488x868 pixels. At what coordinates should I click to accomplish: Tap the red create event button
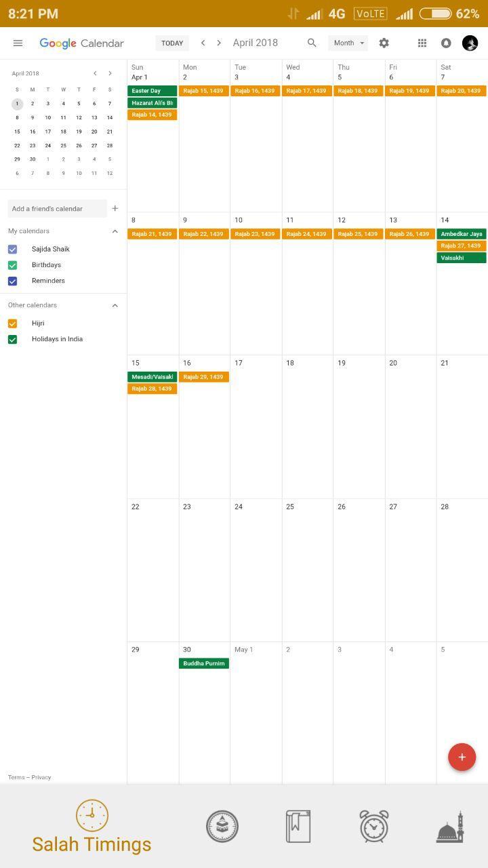pyautogui.click(x=462, y=757)
